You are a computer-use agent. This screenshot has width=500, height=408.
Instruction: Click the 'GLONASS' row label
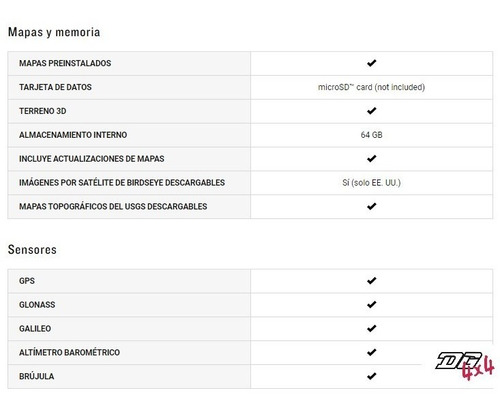[x=37, y=304]
